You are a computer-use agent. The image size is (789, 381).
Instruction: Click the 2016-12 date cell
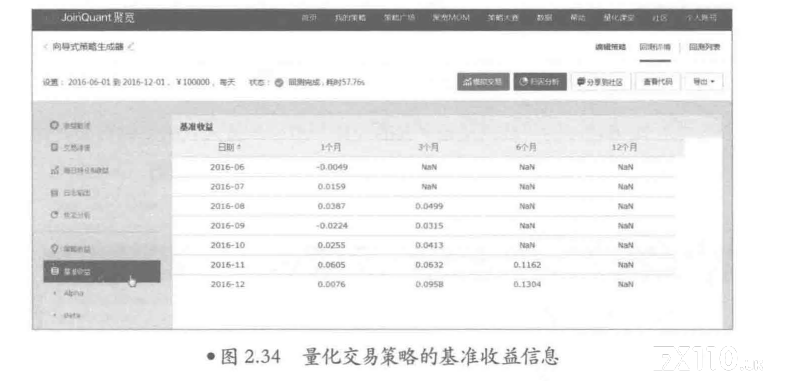pos(227,285)
